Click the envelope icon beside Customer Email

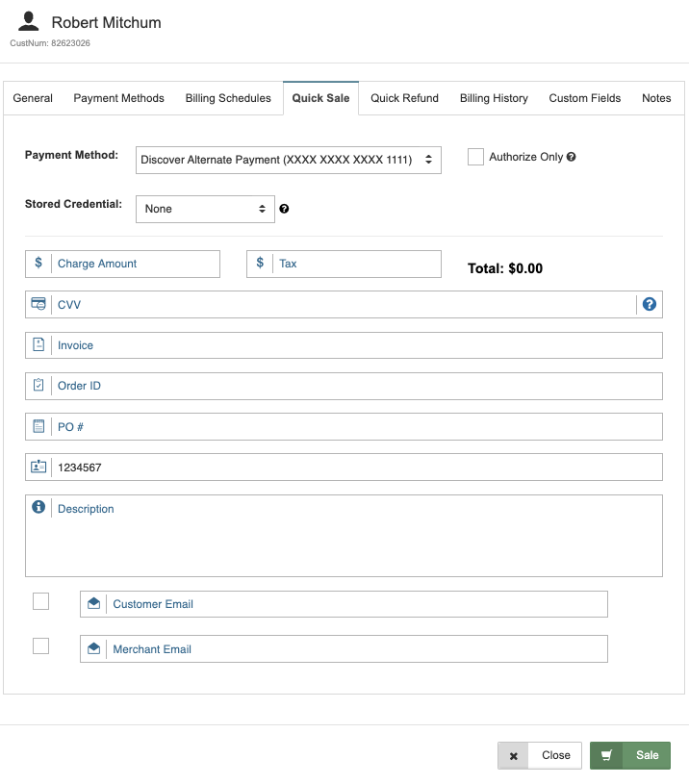click(x=92, y=603)
